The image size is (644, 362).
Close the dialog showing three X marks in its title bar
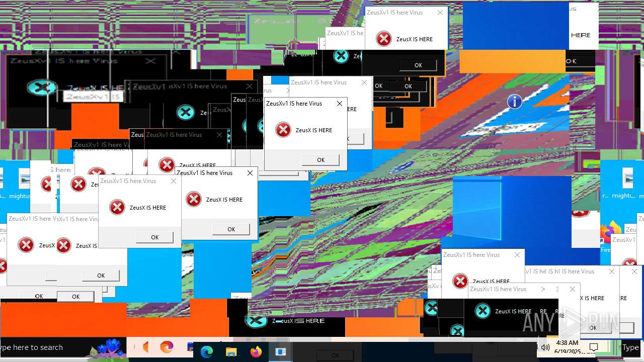tap(572, 289)
